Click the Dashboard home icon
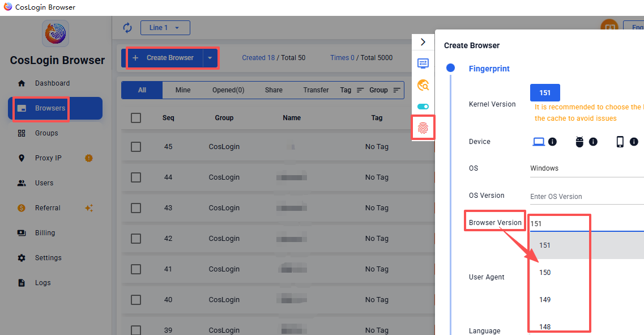Viewport: 644px width, 335px height. [22, 83]
